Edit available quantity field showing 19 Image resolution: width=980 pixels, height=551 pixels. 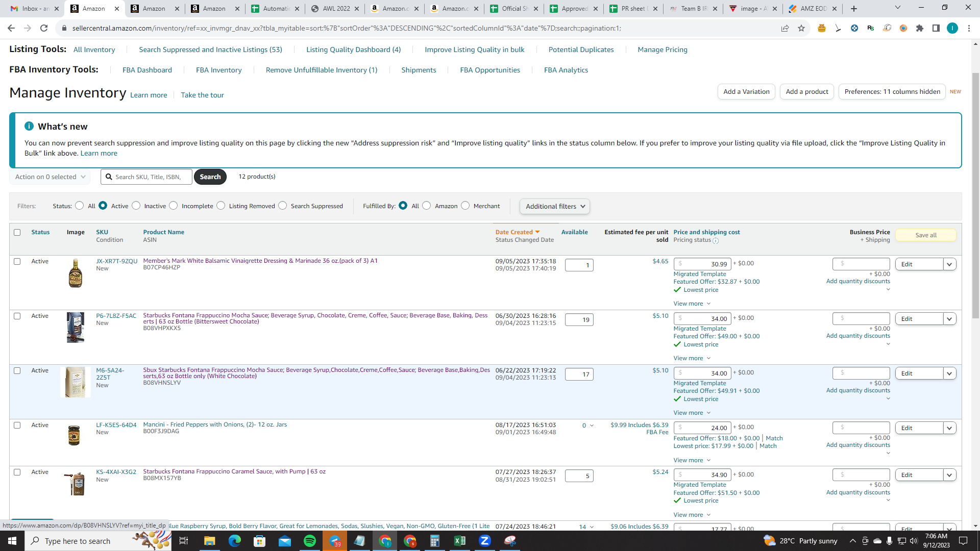(579, 320)
